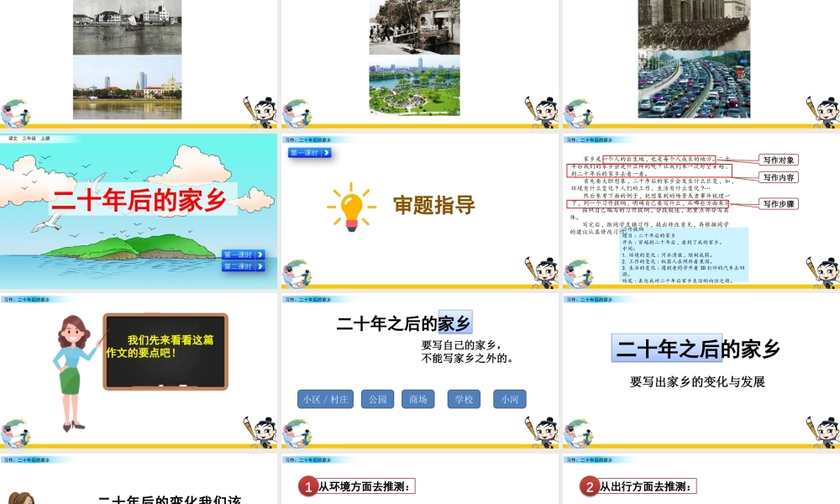
Task: Open the 第一课时 badge on the 审题指导 slide
Action: click(307, 152)
